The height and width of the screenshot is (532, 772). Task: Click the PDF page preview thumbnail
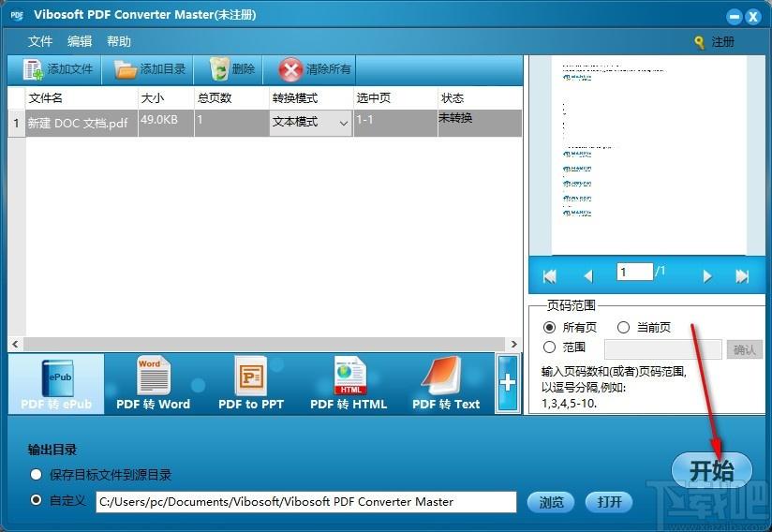648,155
